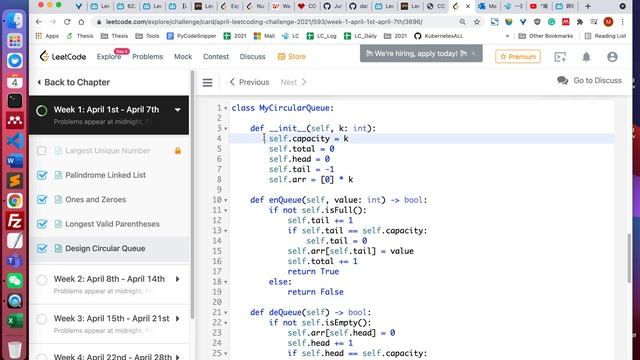Image resolution: width=640 pixels, height=360 pixels.
Task: Open Microsoft Word from the dock
Action: coord(15,161)
